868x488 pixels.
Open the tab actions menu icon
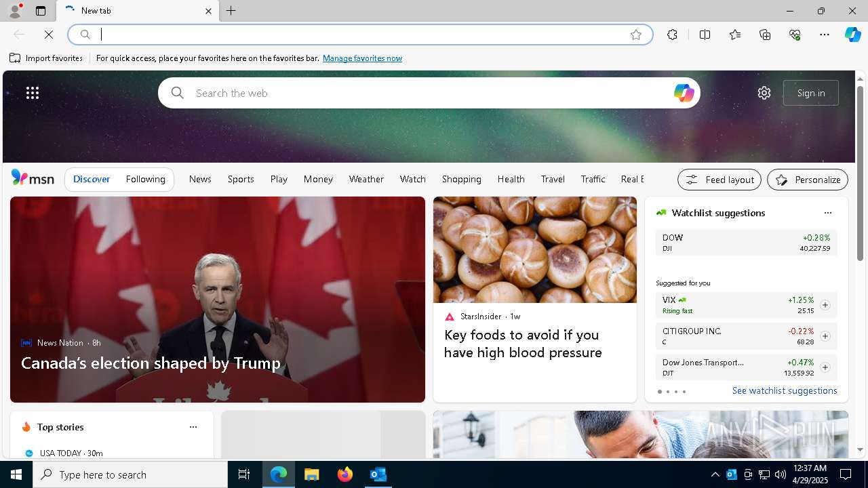click(41, 11)
